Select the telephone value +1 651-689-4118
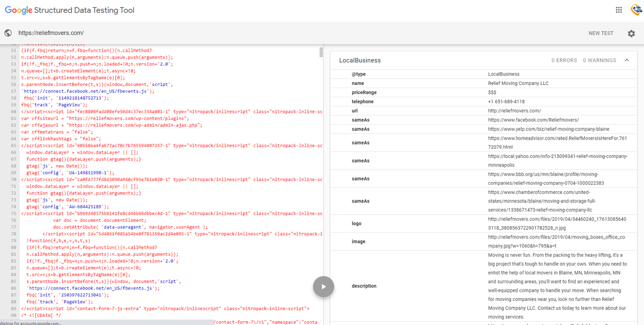 pyautogui.click(x=506, y=102)
